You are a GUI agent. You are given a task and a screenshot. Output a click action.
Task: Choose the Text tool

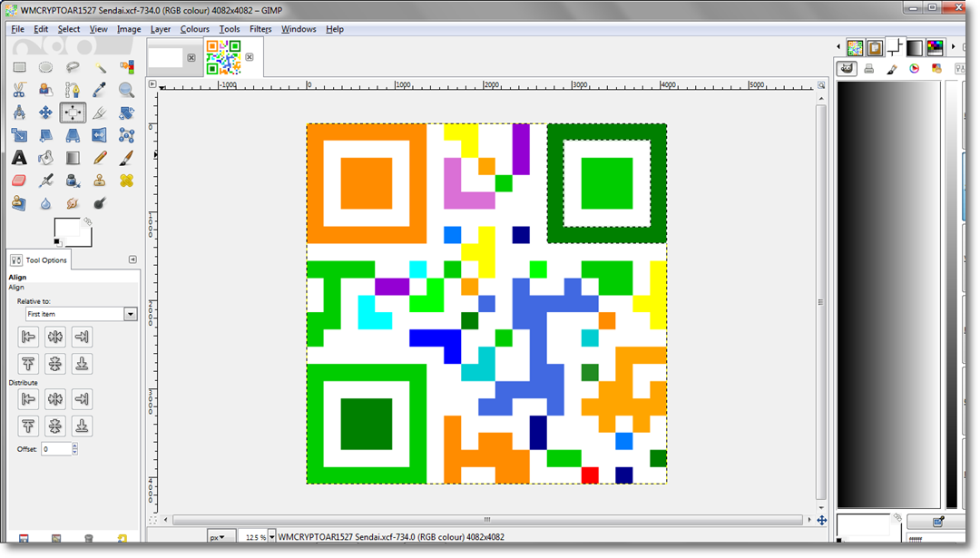click(x=19, y=158)
